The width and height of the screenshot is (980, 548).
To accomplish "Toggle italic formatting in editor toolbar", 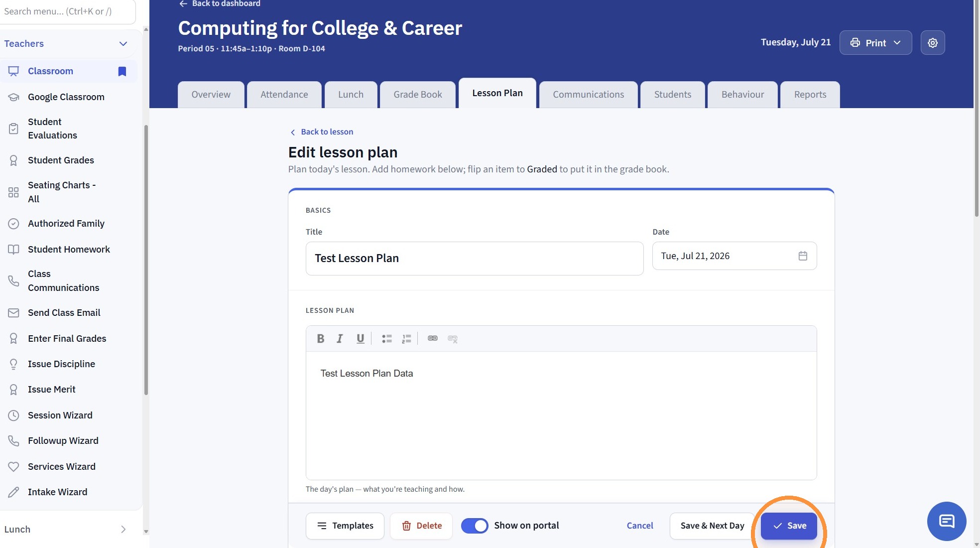I will [x=340, y=339].
